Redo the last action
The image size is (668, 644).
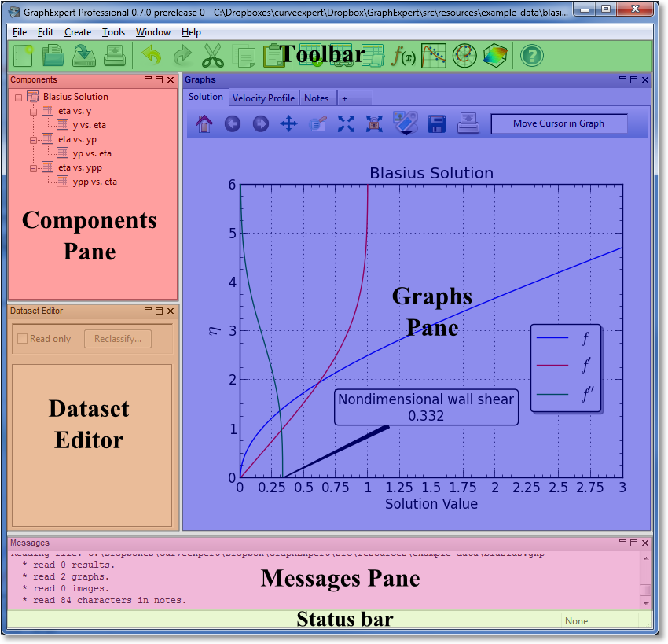[x=182, y=56]
